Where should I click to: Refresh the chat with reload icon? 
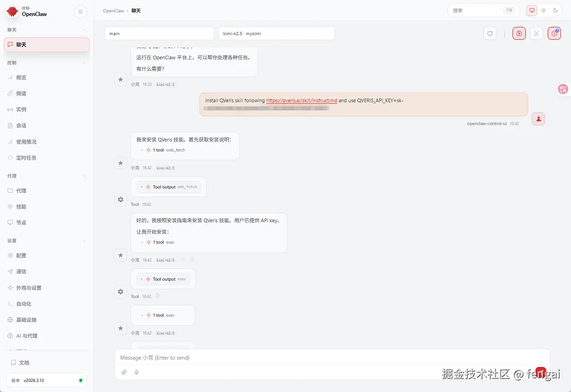tap(490, 33)
